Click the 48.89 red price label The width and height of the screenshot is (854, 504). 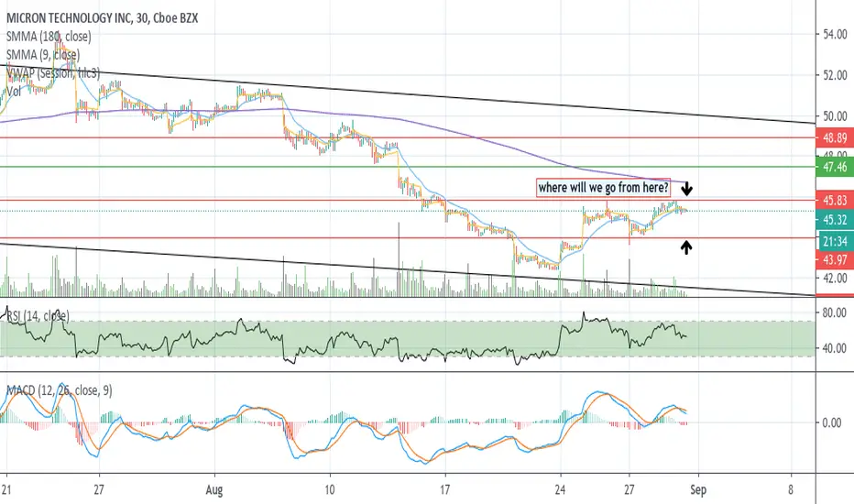pos(835,137)
